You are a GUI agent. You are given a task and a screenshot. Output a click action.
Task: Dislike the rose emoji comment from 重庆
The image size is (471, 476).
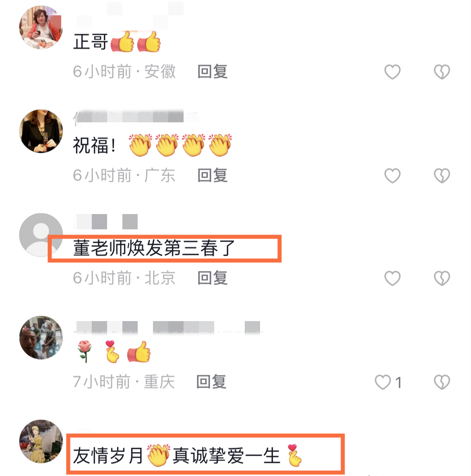[x=442, y=382]
